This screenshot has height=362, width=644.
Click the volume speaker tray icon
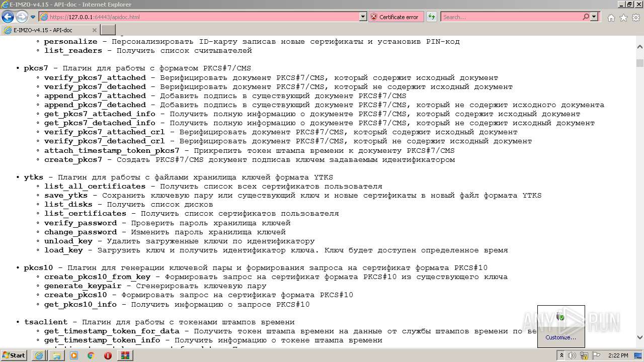click(572, 355)
